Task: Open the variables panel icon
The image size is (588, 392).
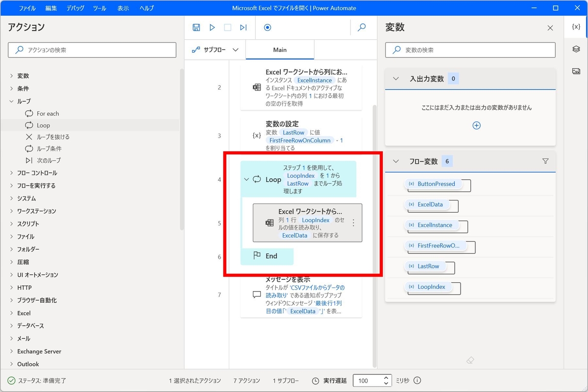Action: click(x=576, y=27)
